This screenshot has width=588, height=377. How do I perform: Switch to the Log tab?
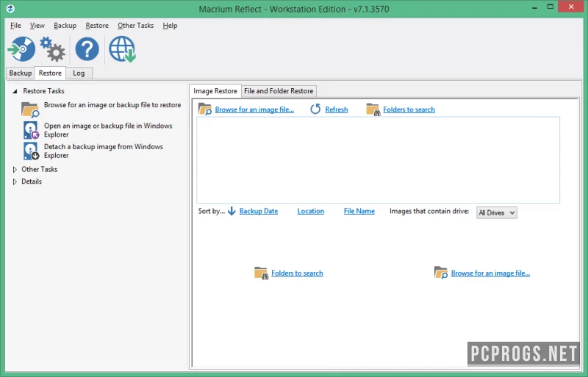coord(79,73)
